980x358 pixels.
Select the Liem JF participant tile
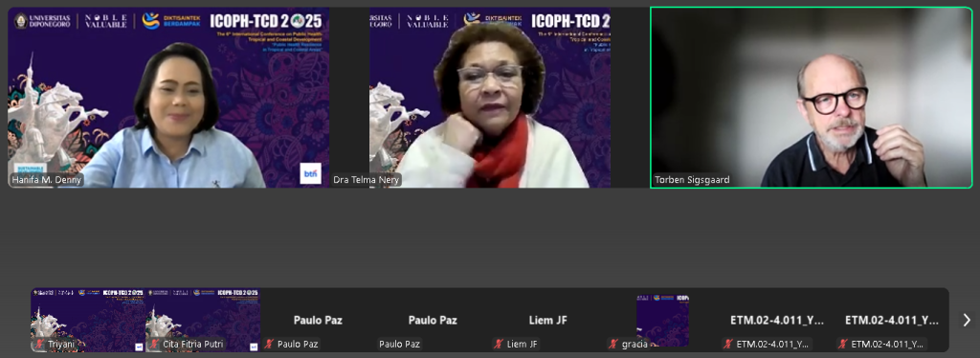547,320
